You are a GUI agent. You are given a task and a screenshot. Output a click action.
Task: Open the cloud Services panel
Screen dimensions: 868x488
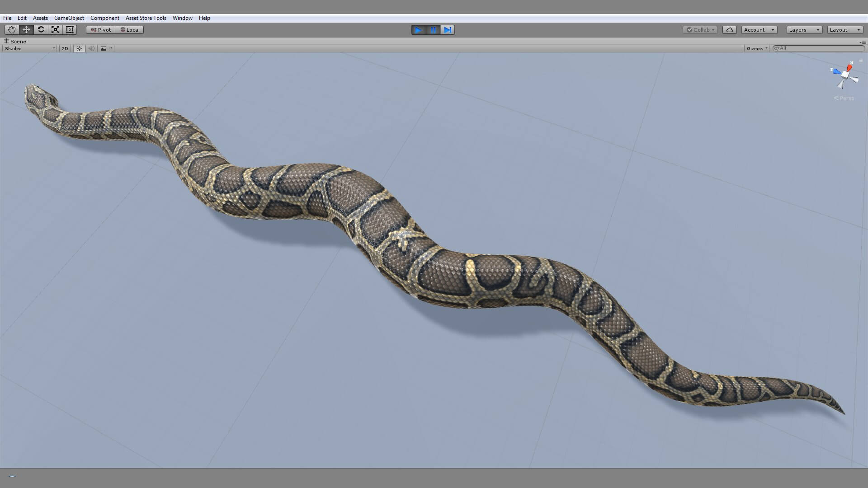(729, 30)
